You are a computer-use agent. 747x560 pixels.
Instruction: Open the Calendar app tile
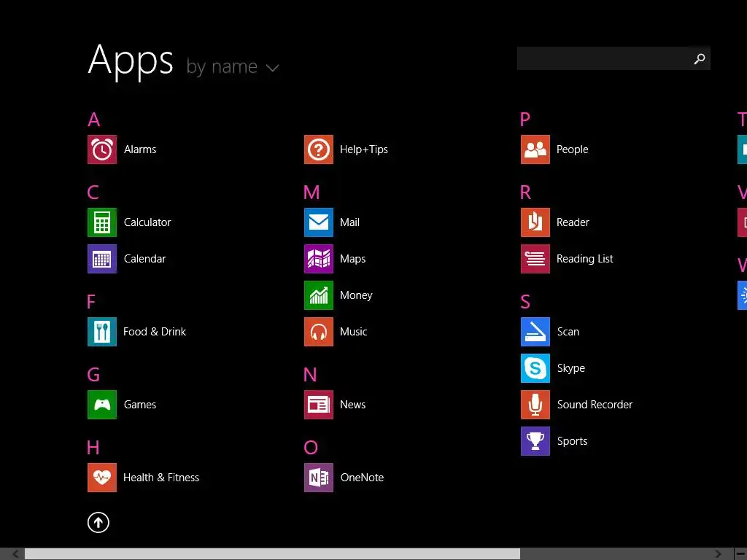102,259
